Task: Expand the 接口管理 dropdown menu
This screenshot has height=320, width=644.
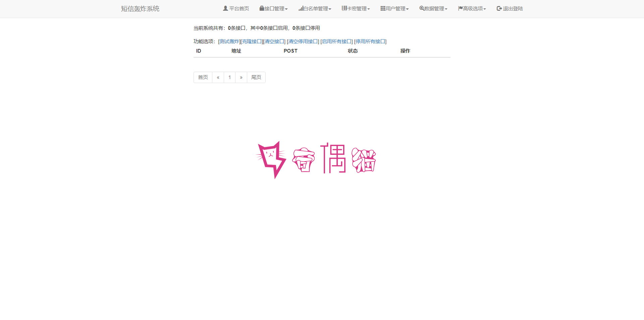Action: (273, 8)
